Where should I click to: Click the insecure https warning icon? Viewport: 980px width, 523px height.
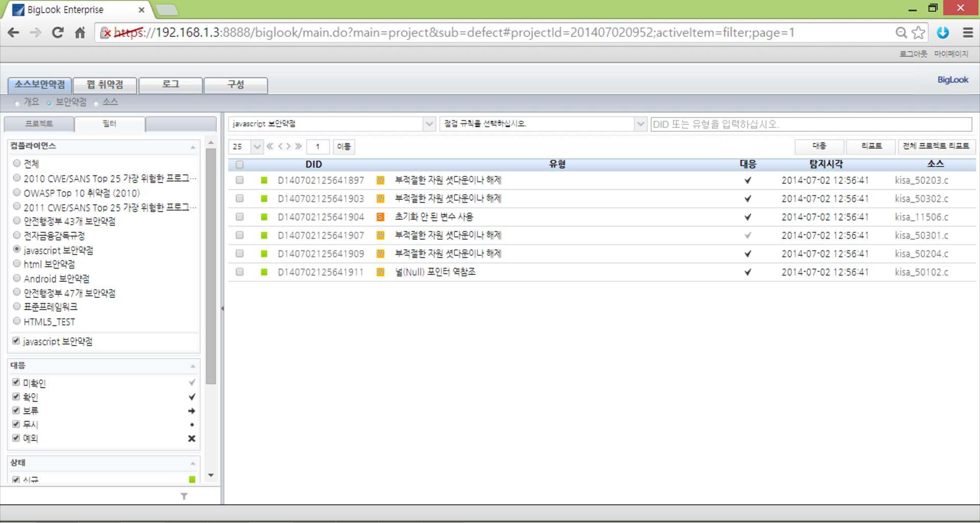(x=105, y=33)
